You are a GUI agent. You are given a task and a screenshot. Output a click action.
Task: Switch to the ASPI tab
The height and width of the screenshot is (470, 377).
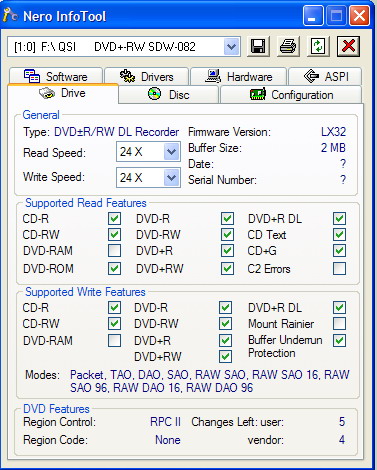[x=325, y=76]
